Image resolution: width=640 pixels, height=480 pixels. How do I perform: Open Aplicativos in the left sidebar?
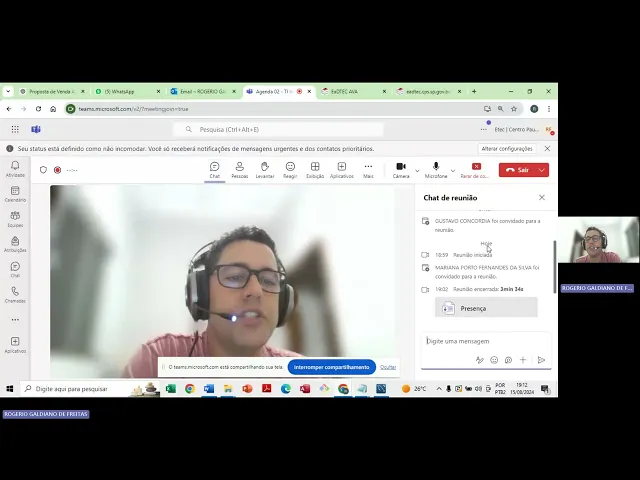[x=15, y=345]
